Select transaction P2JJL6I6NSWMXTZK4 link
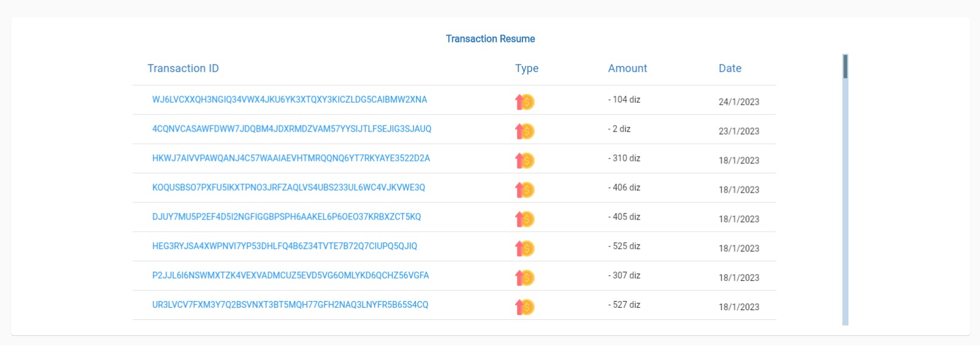The height and width of the screenshot is (345, 980). [290, 276]
